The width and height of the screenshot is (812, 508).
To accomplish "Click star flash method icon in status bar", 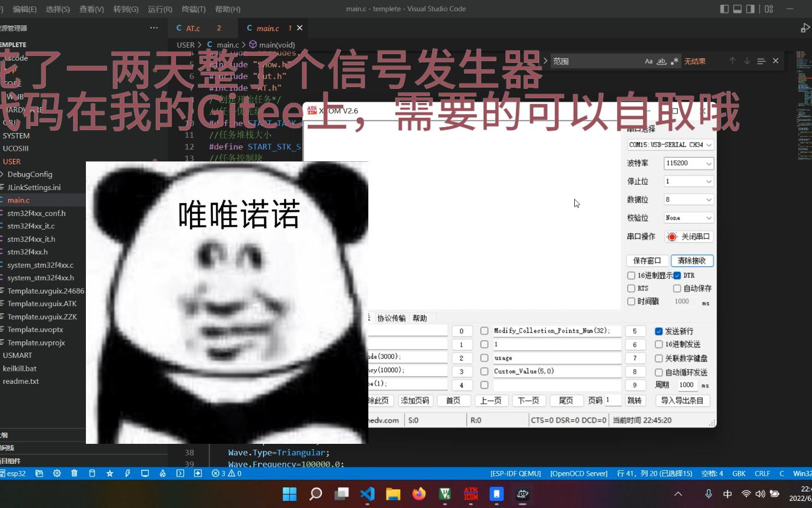I will [109, 473].
